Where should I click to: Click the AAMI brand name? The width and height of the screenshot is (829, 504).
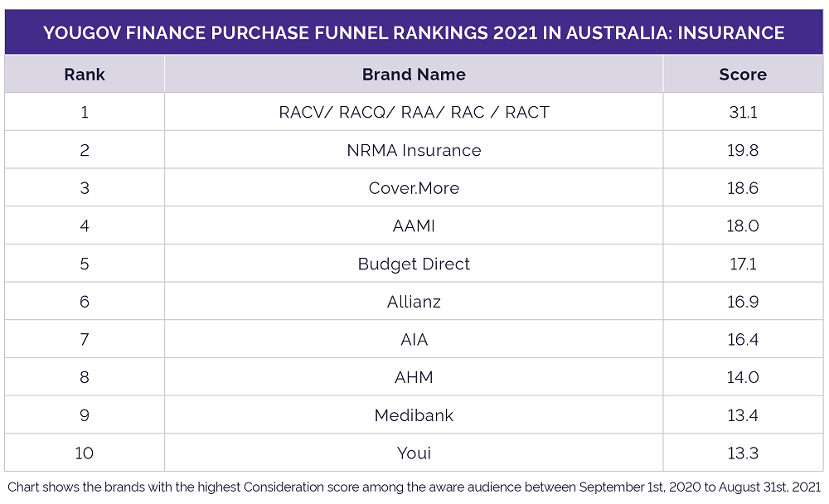(x=414, y=225)
